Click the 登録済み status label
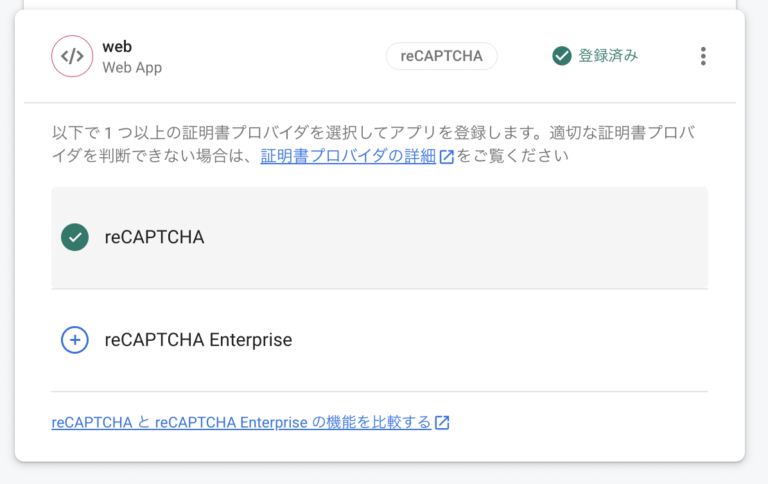Viewport: 768px width, 484px height. point(608,56)
